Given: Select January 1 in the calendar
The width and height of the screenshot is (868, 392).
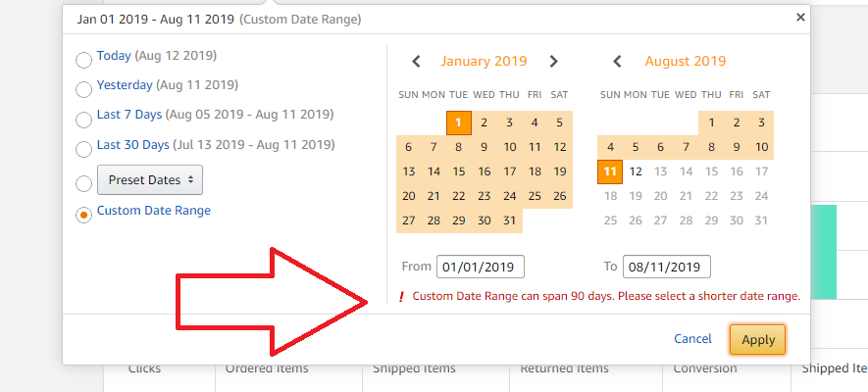Looking at the screenshot, I should coord(458,122).
